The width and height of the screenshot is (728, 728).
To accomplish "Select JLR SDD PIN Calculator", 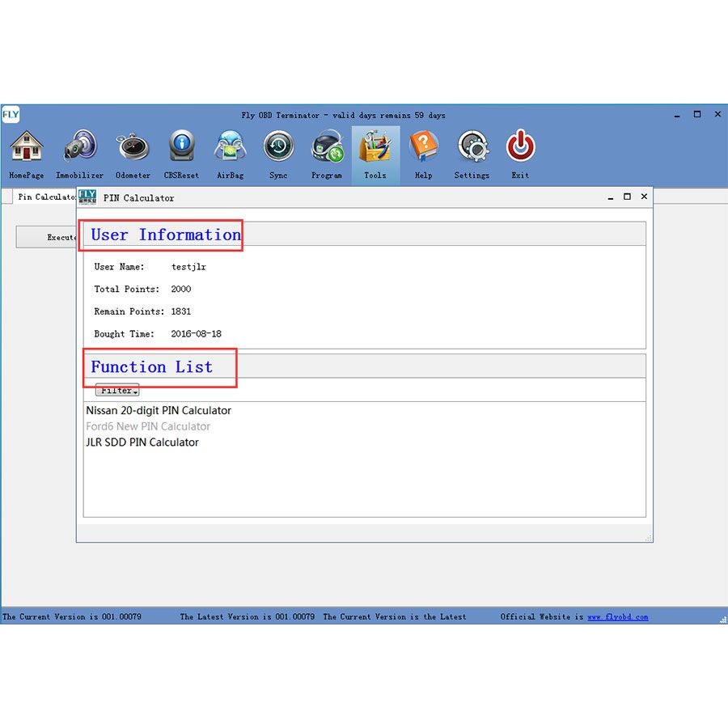I will (142, 442).
